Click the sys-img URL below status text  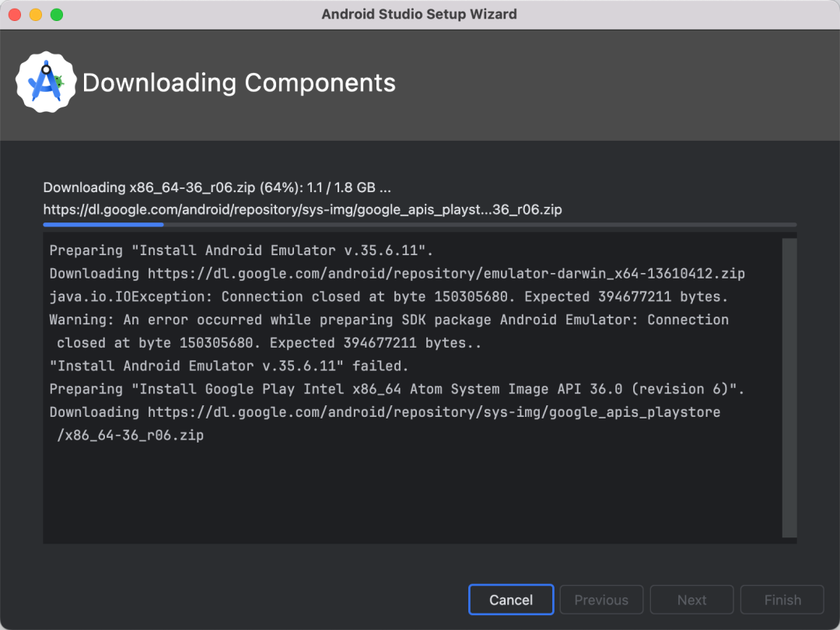pyautogui.click(x=302, y=209)
